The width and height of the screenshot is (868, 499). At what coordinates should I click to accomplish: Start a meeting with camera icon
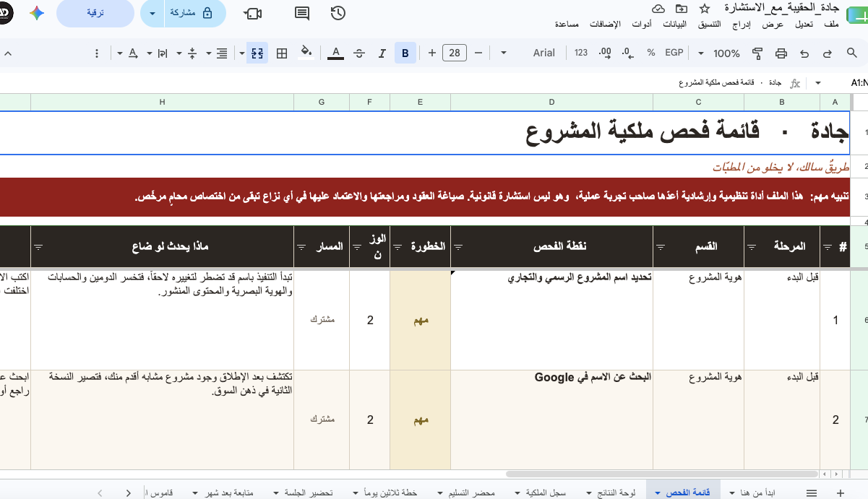tap(253, 13)
